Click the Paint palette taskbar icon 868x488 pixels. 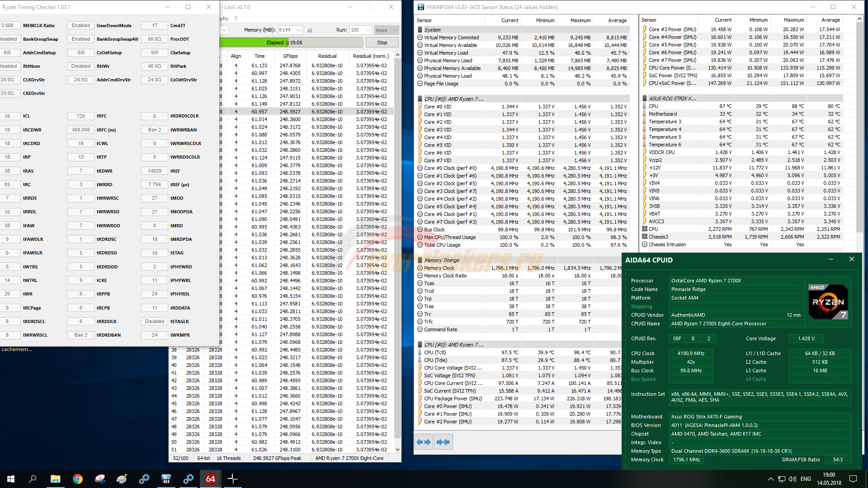(122, 479)
